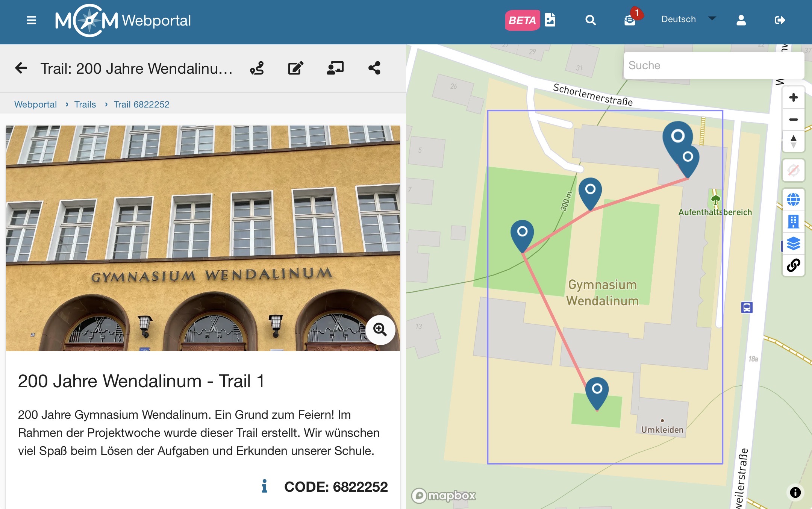Go to Webportal breadcrumb link

35,104
